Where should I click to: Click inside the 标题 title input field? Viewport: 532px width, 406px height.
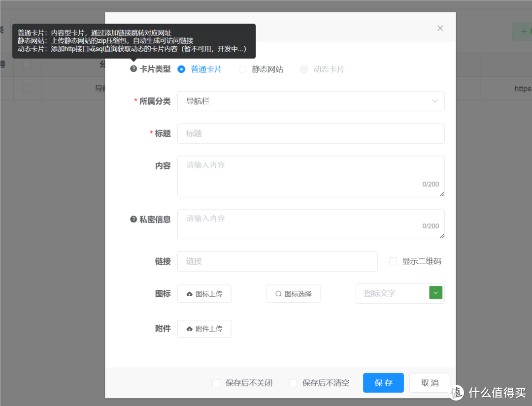click(x=311, y=133)
